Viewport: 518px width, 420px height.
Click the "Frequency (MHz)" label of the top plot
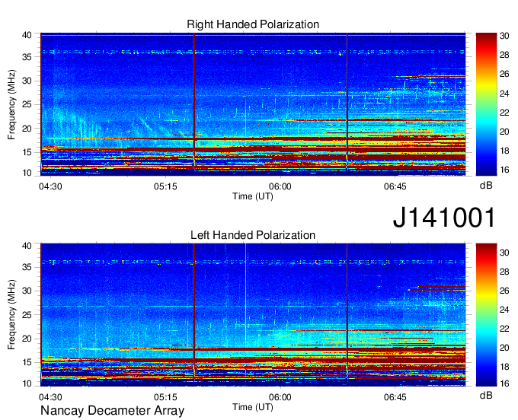pos(11,104)
